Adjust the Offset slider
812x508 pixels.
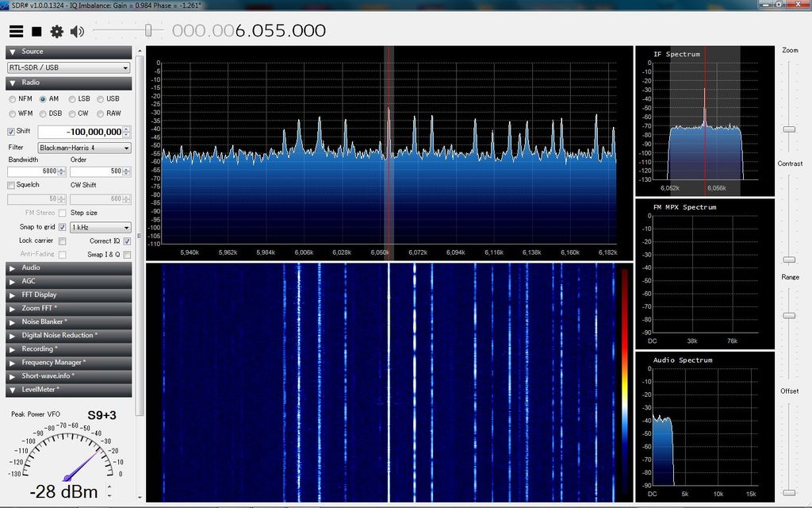click(x=789, y=492)
